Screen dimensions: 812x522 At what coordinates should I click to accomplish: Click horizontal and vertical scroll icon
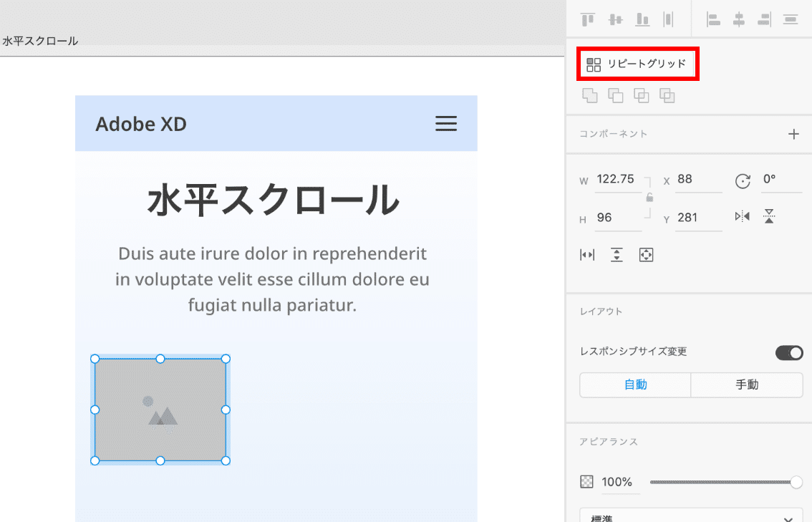point(647,255)
